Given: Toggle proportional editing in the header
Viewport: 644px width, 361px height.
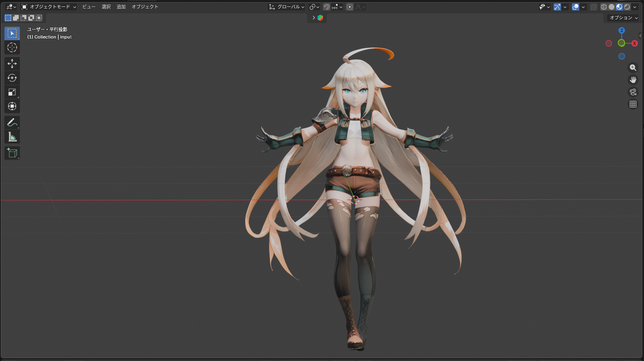Looking at the screenshot, I should (350, 7).
